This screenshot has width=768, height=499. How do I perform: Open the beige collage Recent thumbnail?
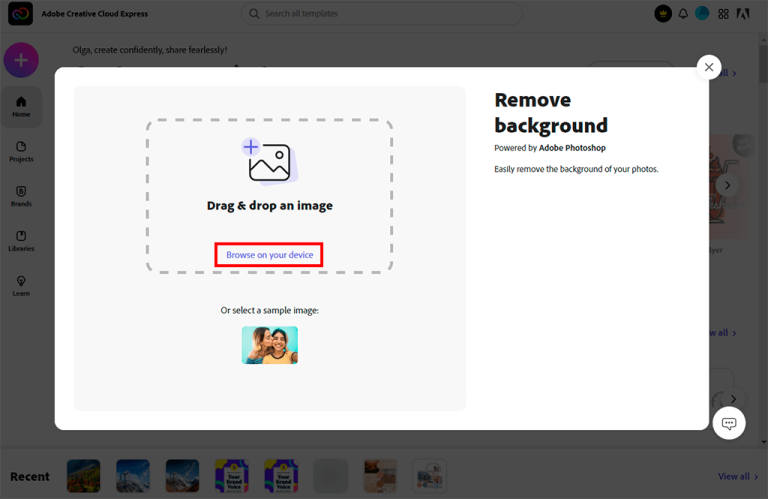380,475
